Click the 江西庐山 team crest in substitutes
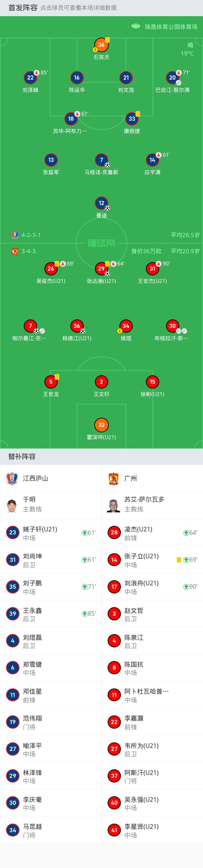Image resolution: width=203 pixels, height=868 pixels. (x=12, y=478)
